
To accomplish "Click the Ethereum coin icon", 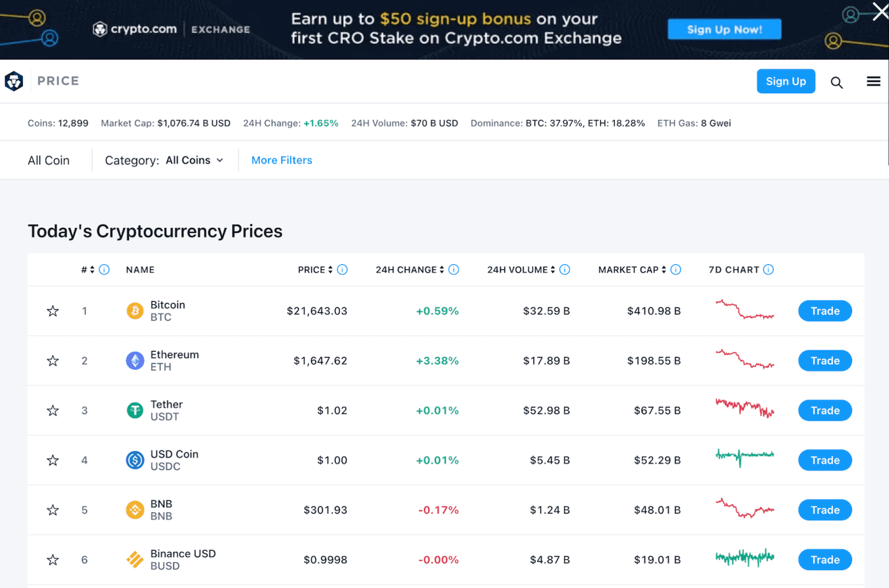I will click(x=135, y=360).
